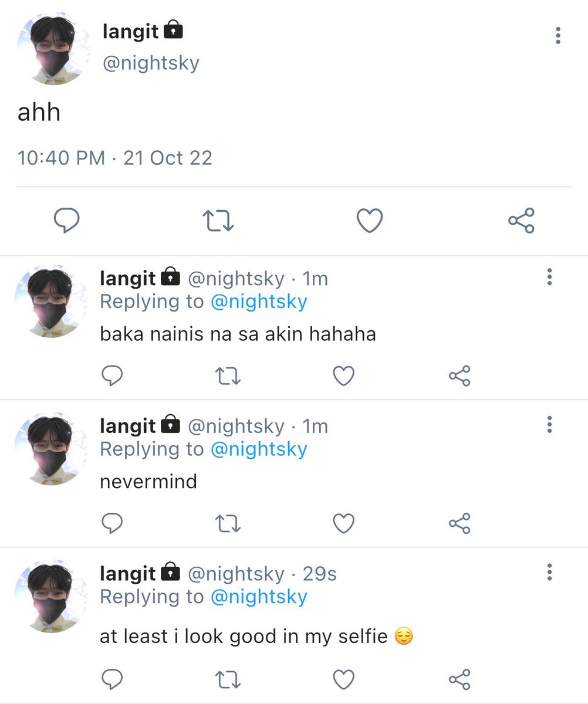Reply to the 'baka nainis' tweet

(111, 375)
